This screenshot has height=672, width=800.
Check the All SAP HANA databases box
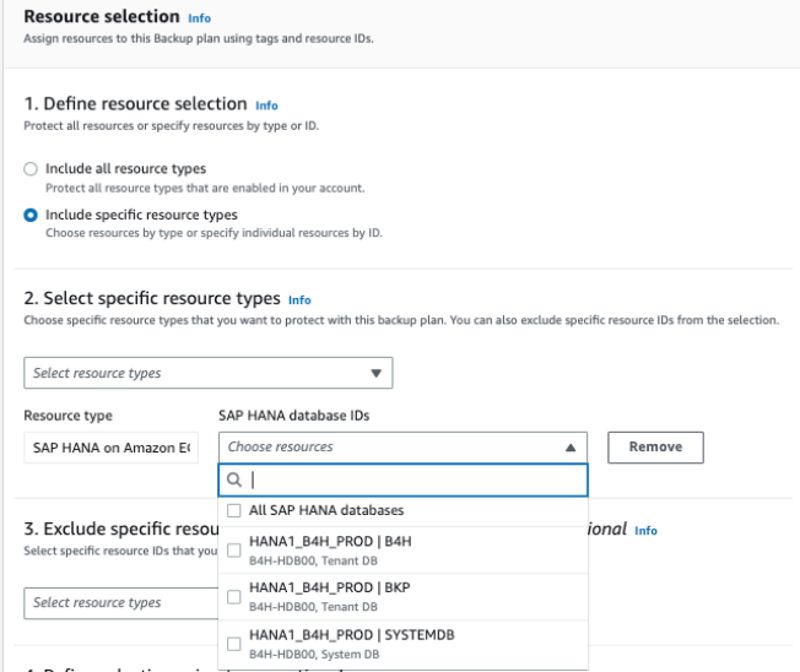point(234,511)
